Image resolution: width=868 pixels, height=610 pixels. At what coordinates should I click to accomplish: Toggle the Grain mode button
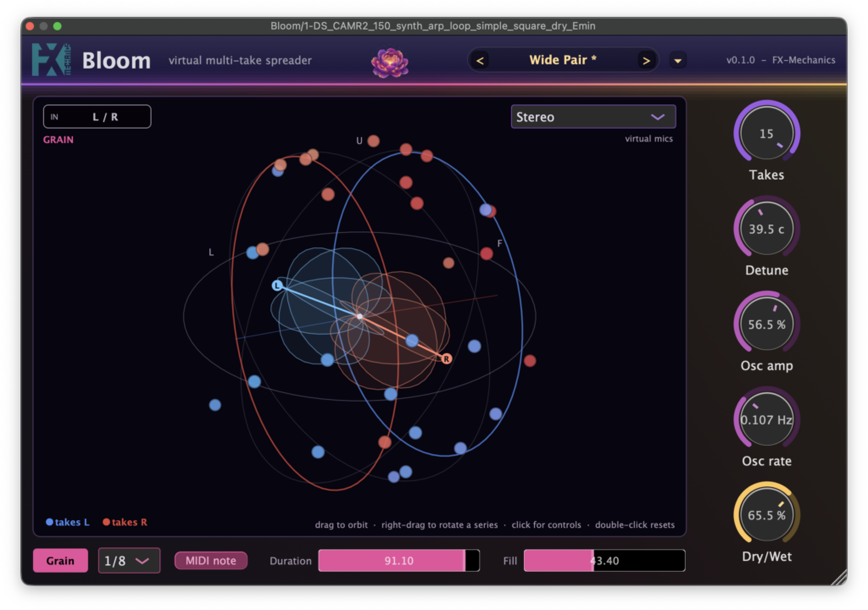tap(60, 561)
